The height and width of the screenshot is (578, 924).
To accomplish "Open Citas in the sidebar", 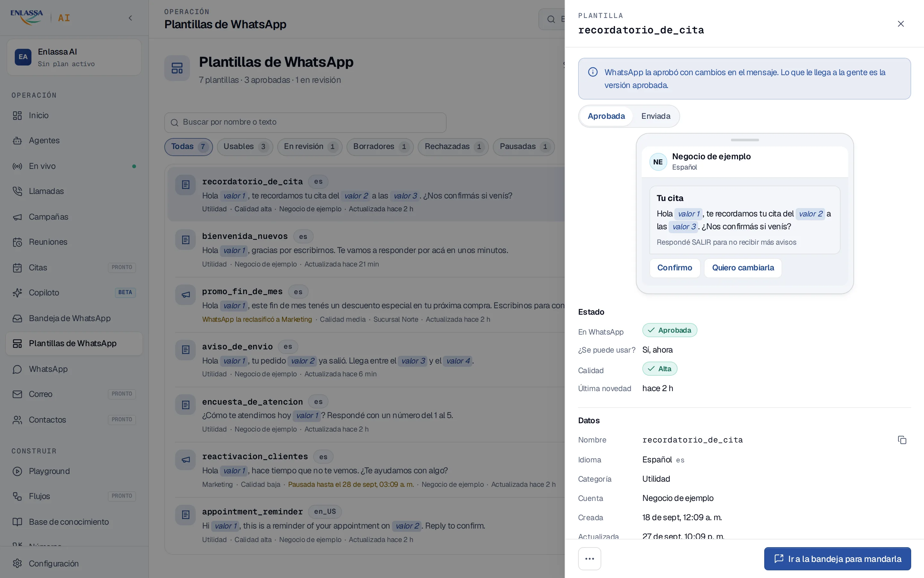I will click(x=74, y=267).
